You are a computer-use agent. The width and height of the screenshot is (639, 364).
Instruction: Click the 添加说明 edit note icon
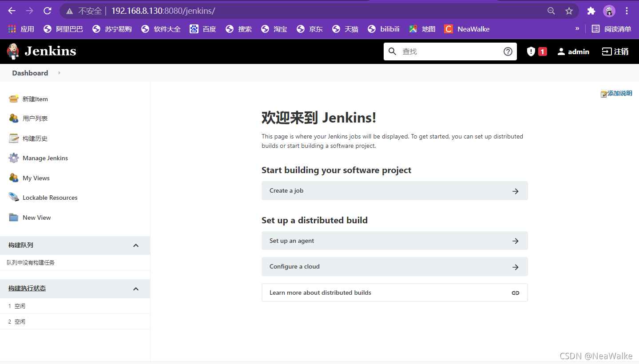pos(604,94)
